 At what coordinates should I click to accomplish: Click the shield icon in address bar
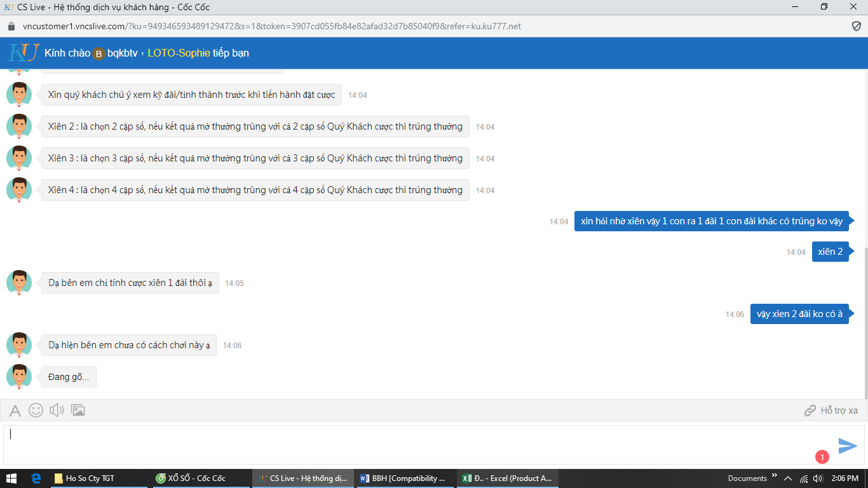(x=856, y=26)
